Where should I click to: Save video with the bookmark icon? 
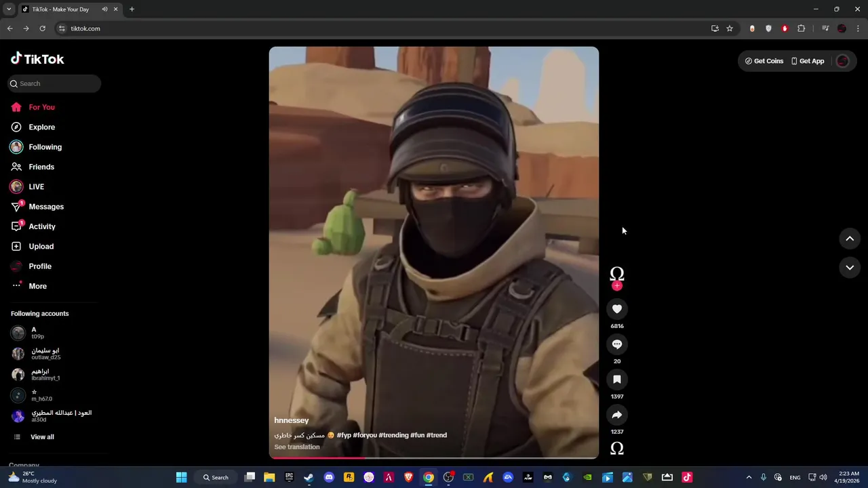click(x=616, y=380)
